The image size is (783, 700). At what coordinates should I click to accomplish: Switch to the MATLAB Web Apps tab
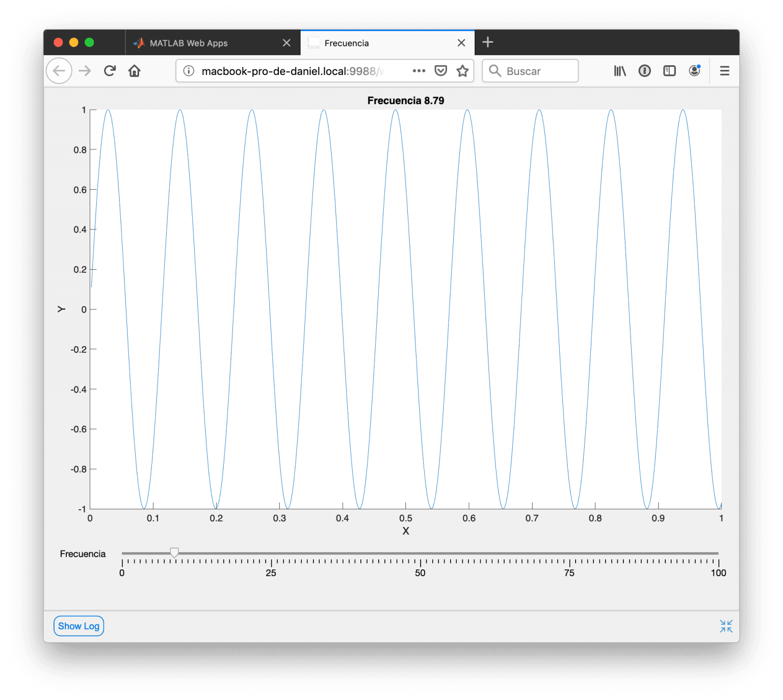point(213,43)
